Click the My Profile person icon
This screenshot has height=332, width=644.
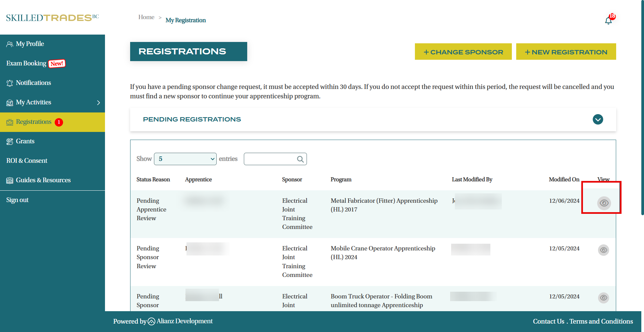(10, 44)
